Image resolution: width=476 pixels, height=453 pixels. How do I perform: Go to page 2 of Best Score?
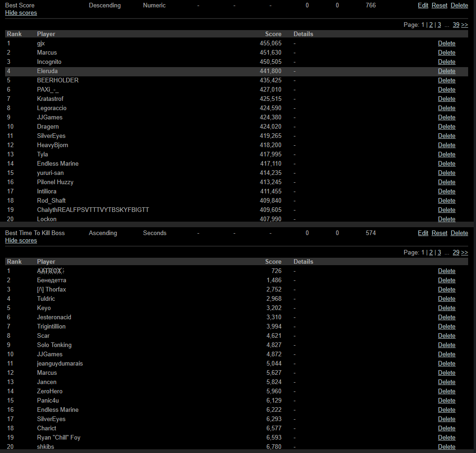pos(431,25)
